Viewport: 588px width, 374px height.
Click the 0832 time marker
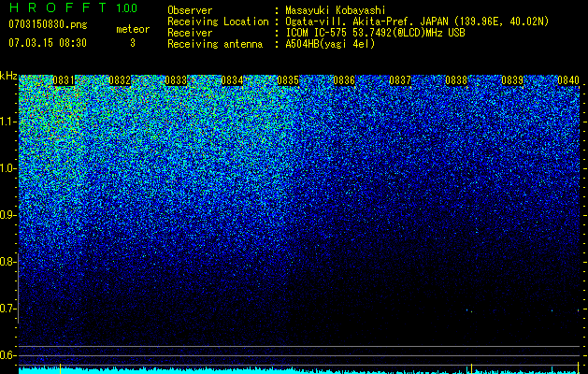pos(120,80)
